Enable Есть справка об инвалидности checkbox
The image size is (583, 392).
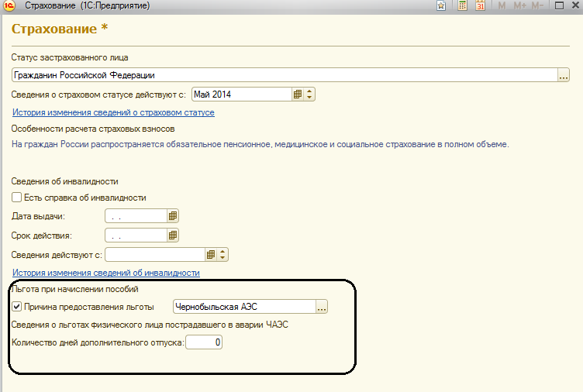(x=17, y=198)
